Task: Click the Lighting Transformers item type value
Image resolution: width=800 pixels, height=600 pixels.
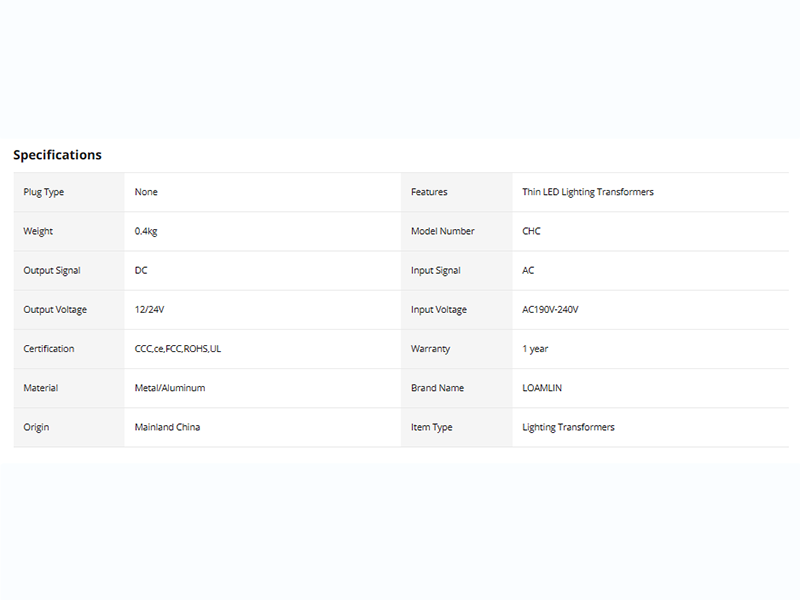Action: tap(568, 428)
